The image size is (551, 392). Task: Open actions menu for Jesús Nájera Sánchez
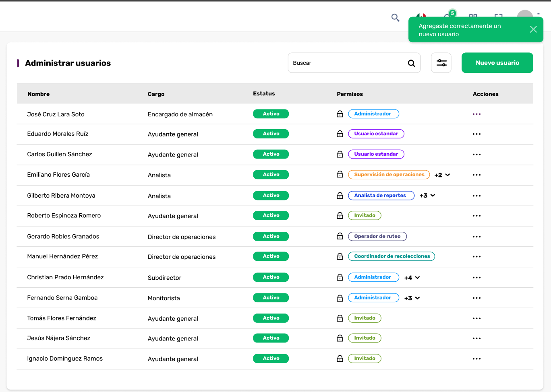point(477,338)
